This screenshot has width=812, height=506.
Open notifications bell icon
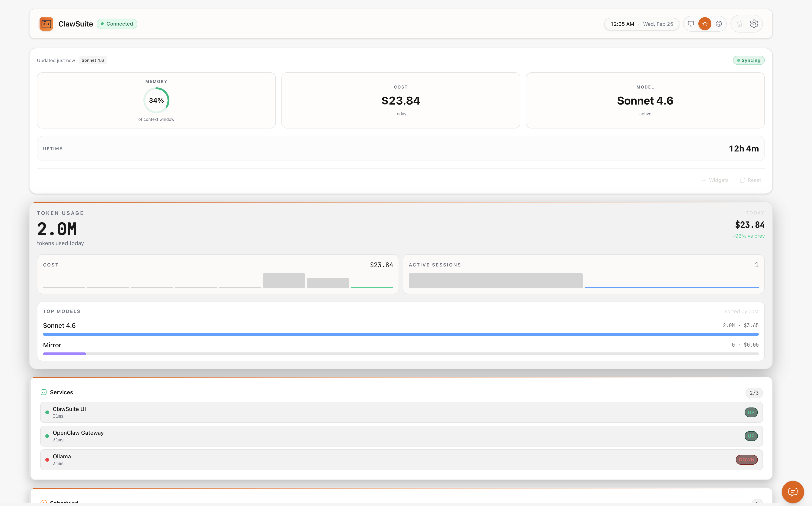coord(739,24)
